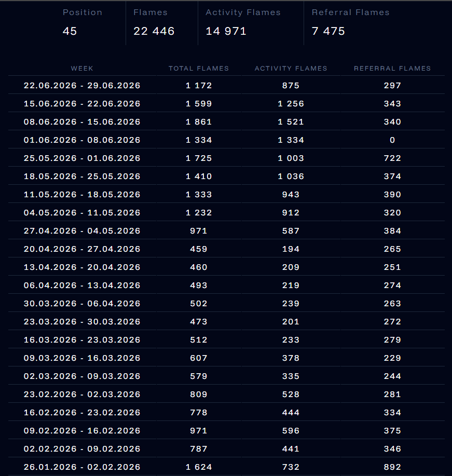This screenshot has height=476, width=452.
Task: Select activity flames value 1 003
Action: tap(291, 158)
